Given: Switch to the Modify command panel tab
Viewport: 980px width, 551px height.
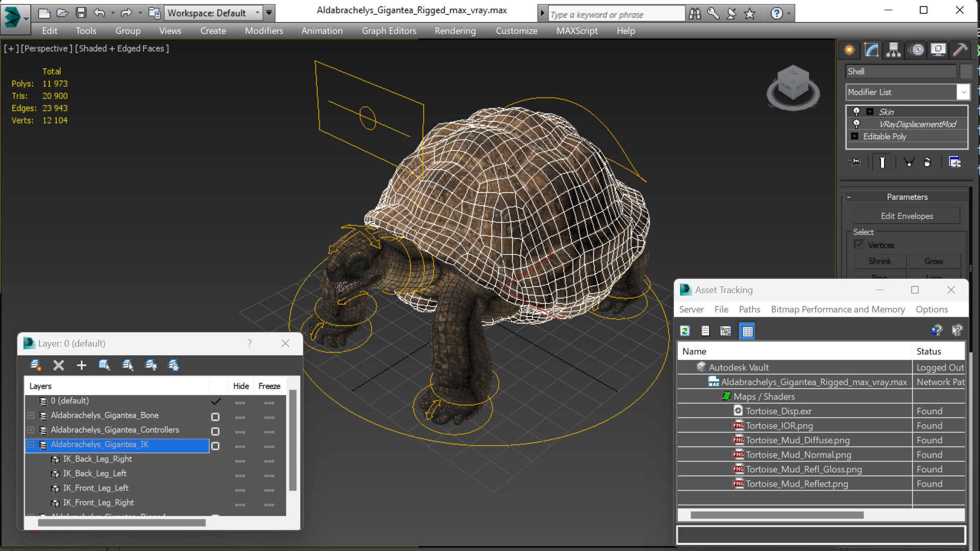Looking at the screenshot, I should point(871,49).
